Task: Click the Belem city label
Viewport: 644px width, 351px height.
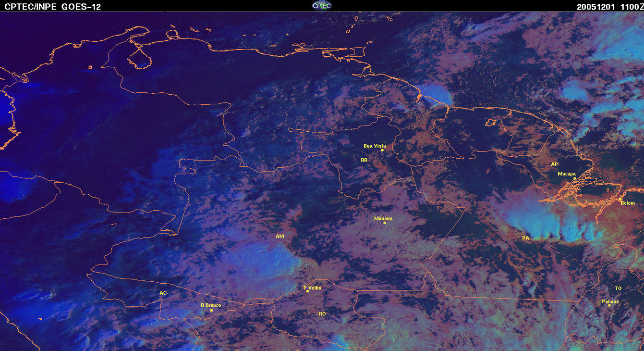Action: pos(628,203)
